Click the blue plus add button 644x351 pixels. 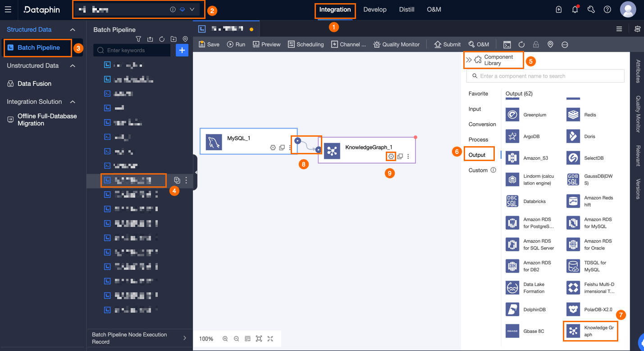click(182, 50)
